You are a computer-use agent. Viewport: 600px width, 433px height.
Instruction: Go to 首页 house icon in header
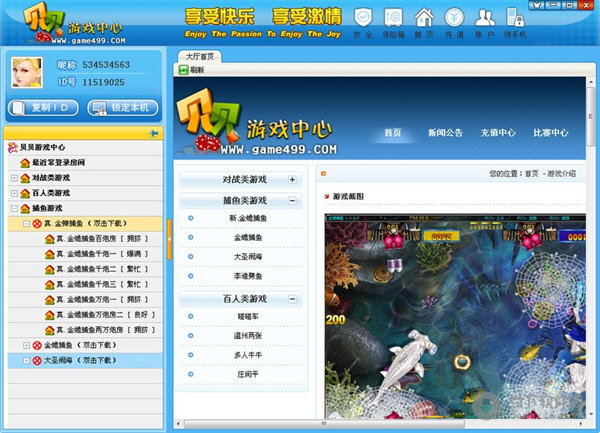[x=424, y=23]
